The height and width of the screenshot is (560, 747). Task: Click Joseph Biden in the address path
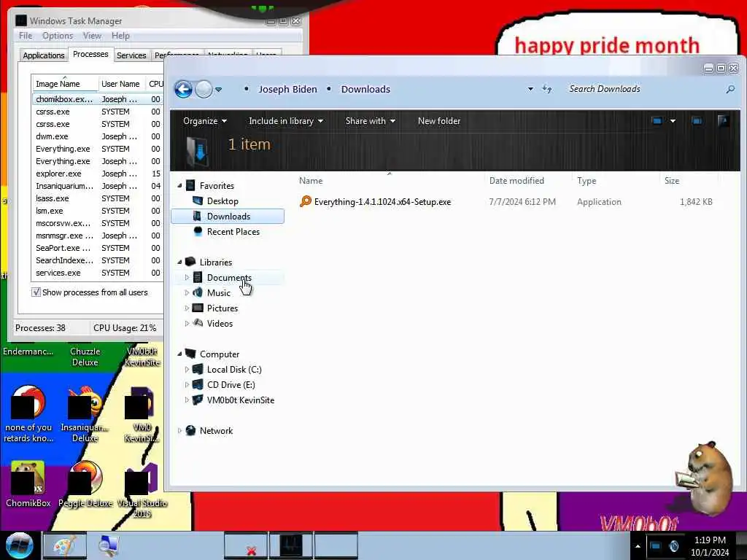(287, 90)
